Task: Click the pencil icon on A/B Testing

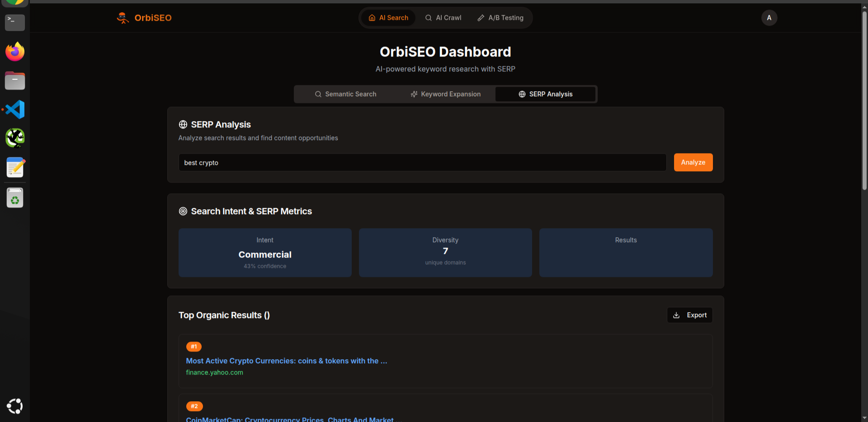Action: [x=481, y=18]
